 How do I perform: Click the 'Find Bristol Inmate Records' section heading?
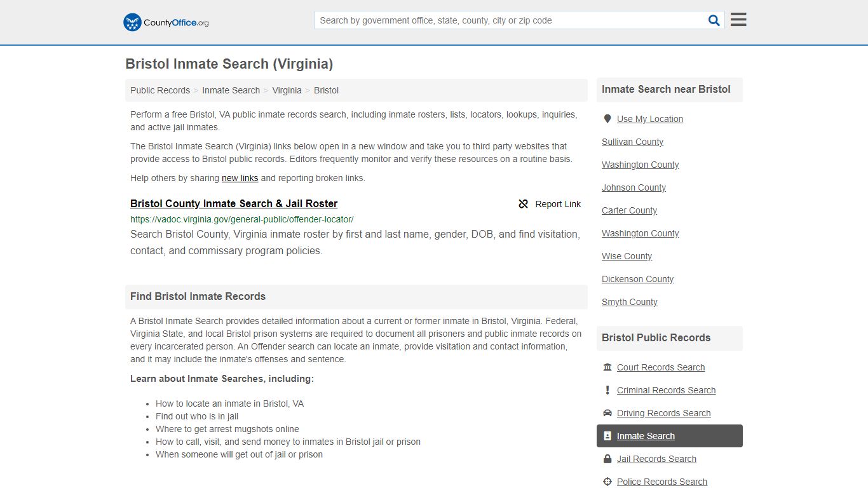(198, 297)
